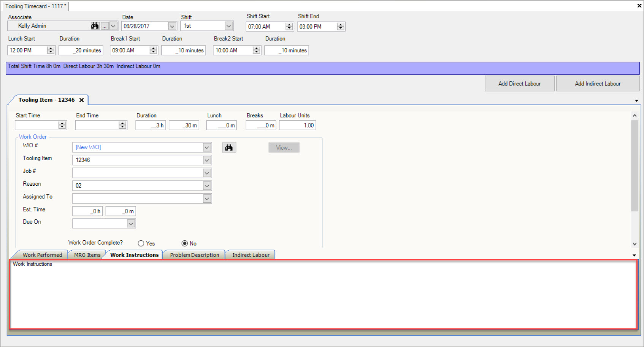Close the Tooling Item - 12346 tab
The image size is (644, 347).
[x=81, y=100]
